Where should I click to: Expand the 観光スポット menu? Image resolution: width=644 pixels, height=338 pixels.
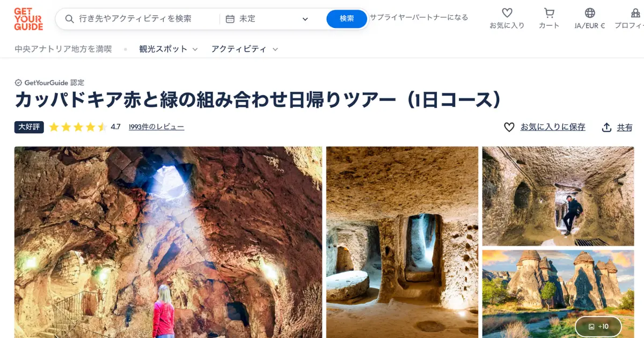click(169, 49)
